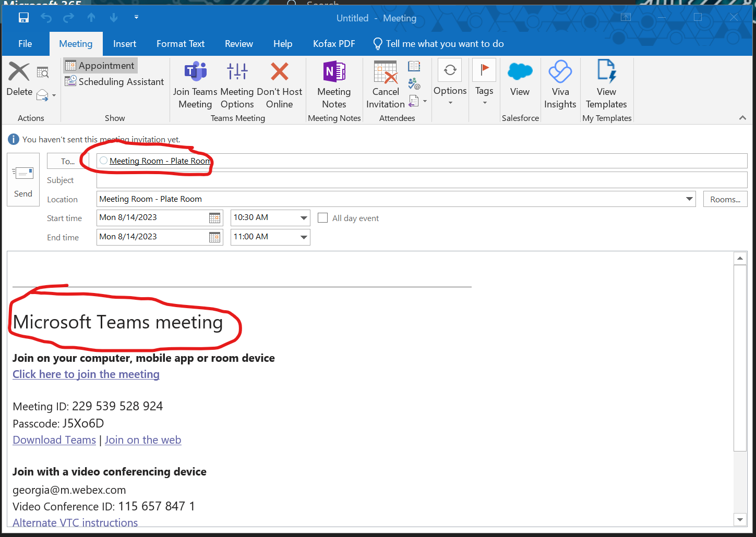Click the View Templates icon
The width and height of the screenshot is (756, 537).
tap(606, 86)
